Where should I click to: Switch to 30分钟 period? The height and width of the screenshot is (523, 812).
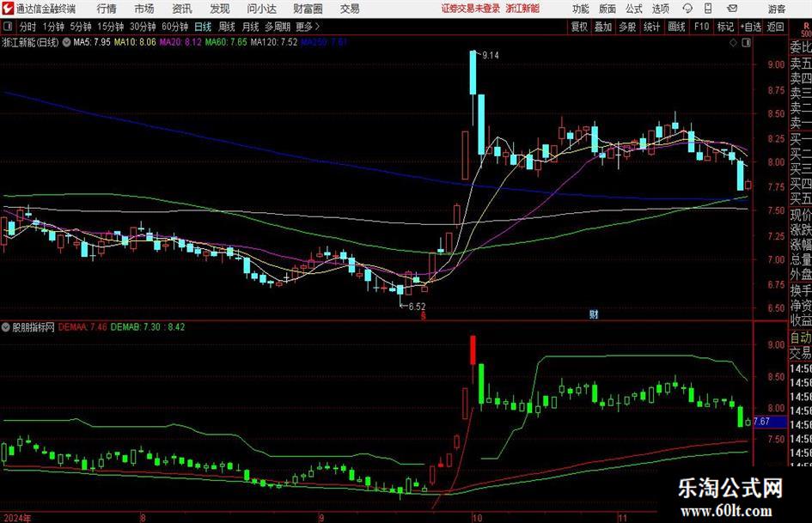[143, 27]
